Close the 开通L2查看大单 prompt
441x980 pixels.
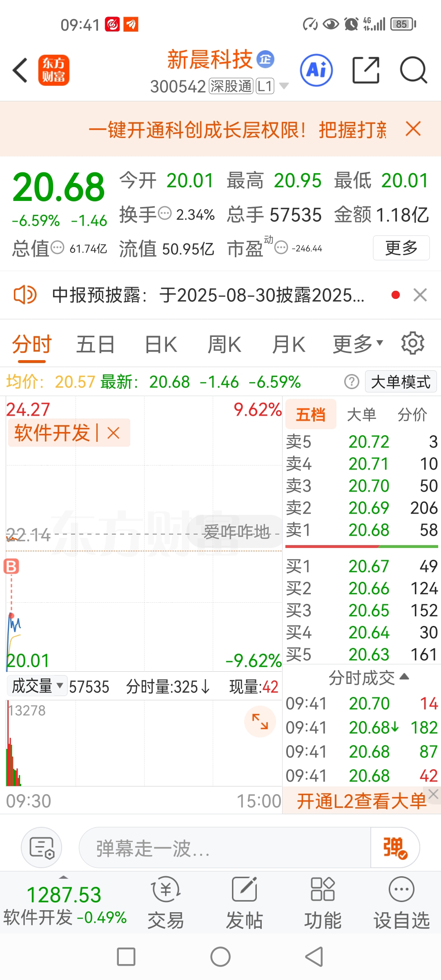pos(434,794)
